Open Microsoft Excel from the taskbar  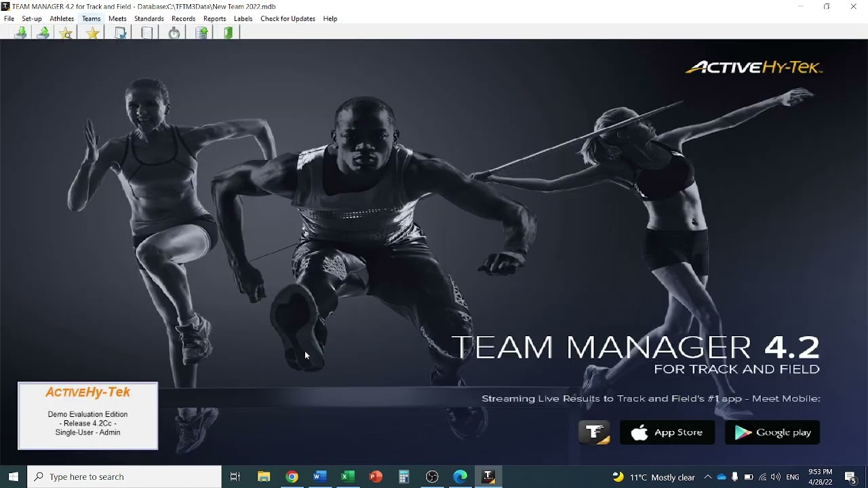(x=348, y=476)
